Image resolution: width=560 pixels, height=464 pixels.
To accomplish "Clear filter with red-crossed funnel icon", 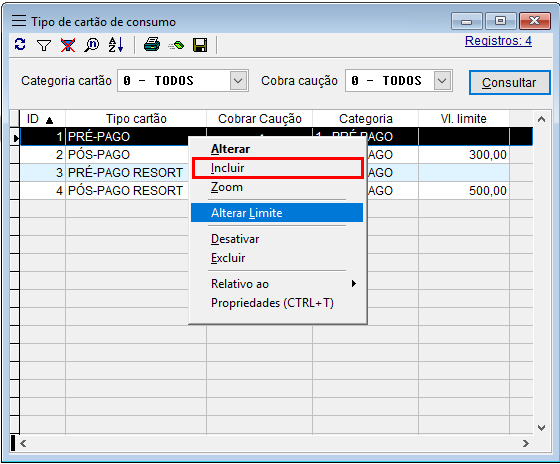I will coord(68,45).
